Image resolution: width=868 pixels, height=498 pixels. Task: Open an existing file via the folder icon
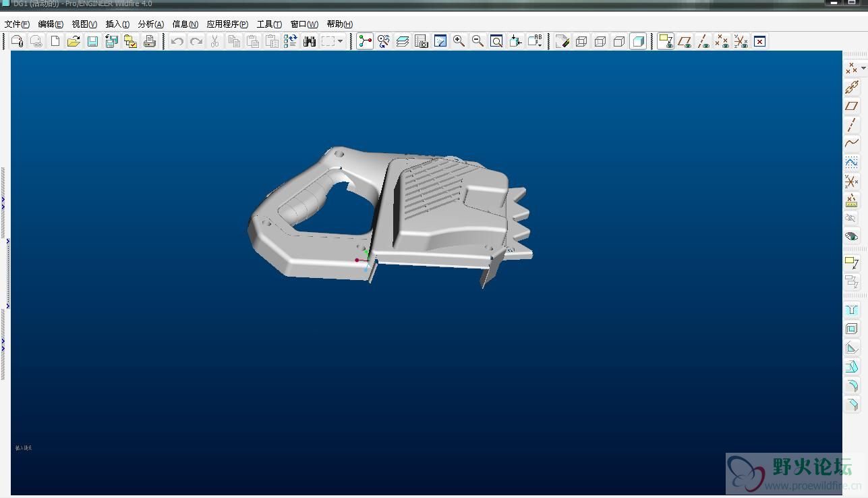(x=74, y=41)
